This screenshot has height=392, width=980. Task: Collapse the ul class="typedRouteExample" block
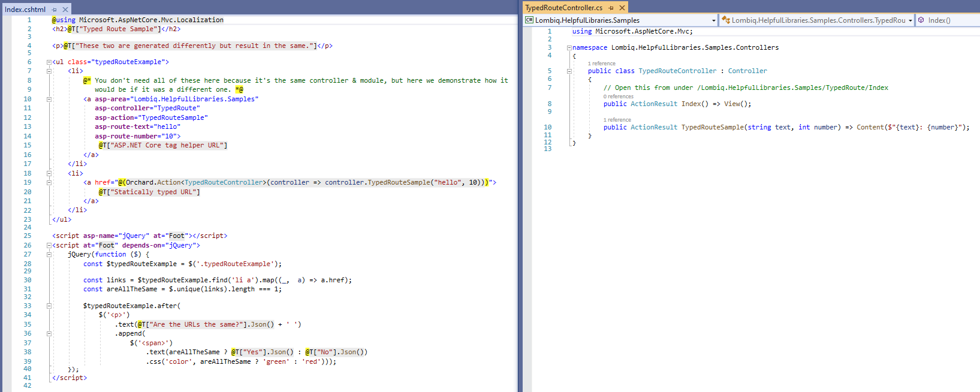pos(49,62)
